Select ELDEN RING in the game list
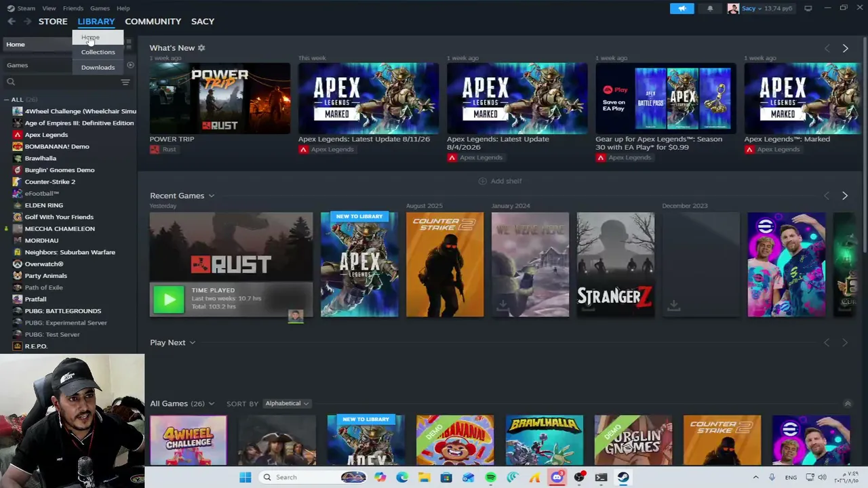 click(44, 205)
